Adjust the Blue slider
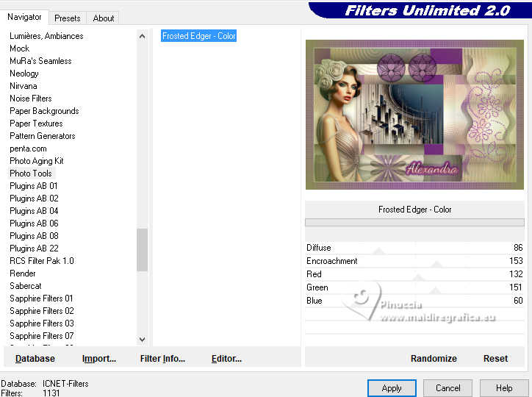The image size is (532, 397). click(414, 301)
